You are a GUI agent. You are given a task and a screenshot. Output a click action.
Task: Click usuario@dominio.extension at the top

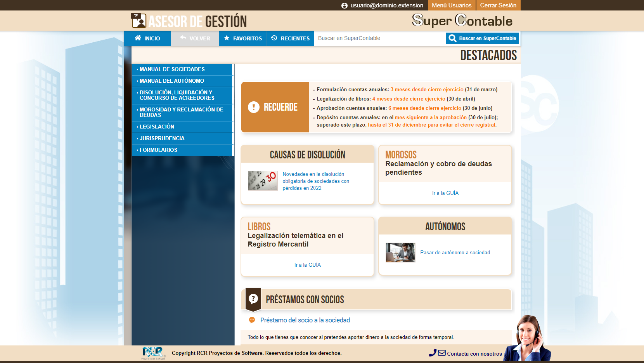tap(387, 5)
